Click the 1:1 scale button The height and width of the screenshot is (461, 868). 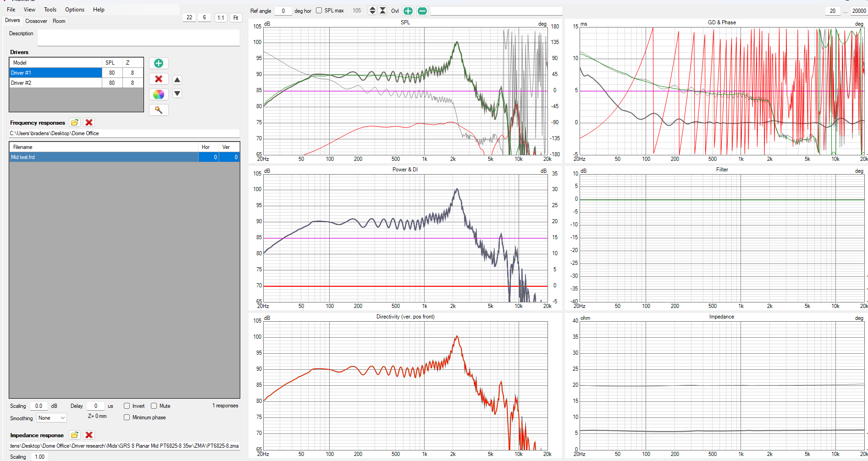(x=221, y=18)
